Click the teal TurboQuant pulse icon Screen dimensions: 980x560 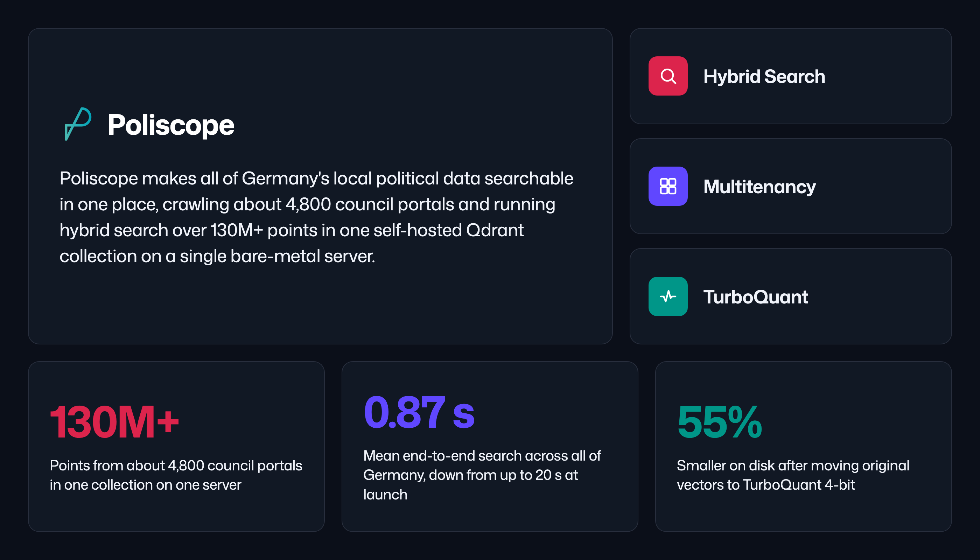(x=668, y=296)
